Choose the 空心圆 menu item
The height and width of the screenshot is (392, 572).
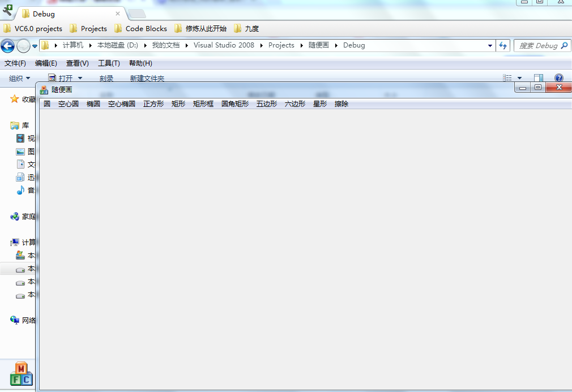(x=68, y=104)
